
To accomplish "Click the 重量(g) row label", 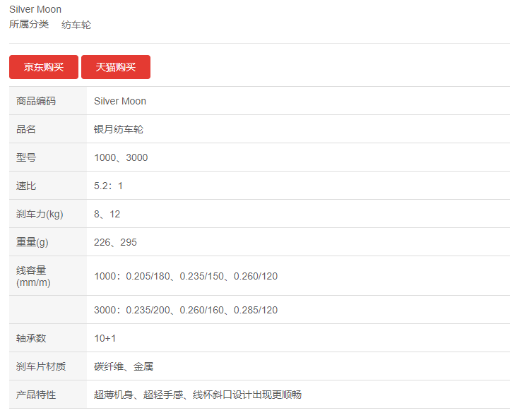I will tap(32, 243).
